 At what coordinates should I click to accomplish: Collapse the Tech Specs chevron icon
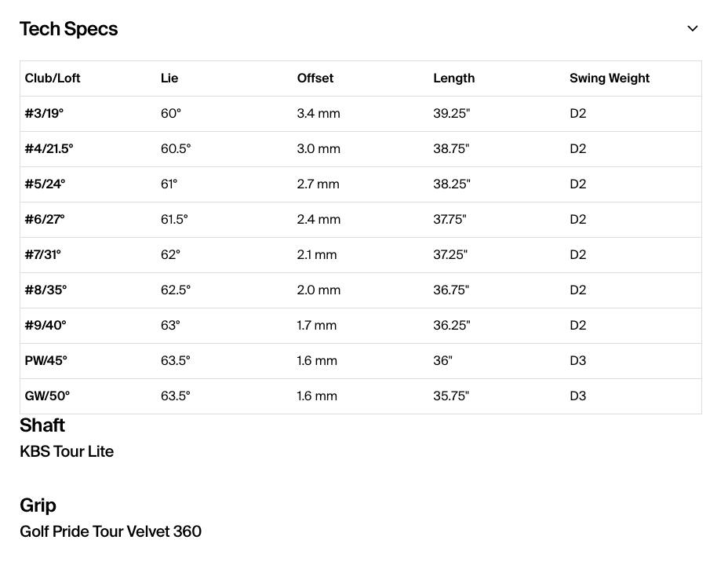click(692, 29)
